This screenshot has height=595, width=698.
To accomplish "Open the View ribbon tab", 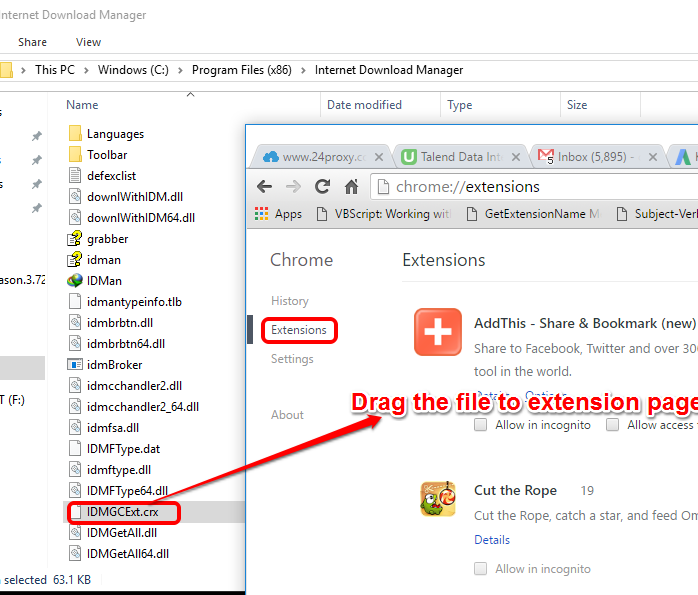I will (x=88, y=42).
